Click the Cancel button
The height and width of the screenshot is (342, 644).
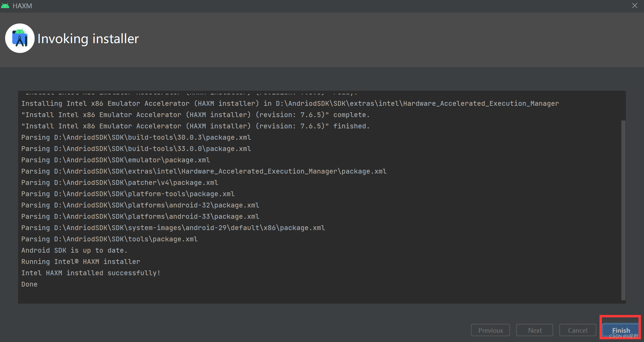coord(577,330)
